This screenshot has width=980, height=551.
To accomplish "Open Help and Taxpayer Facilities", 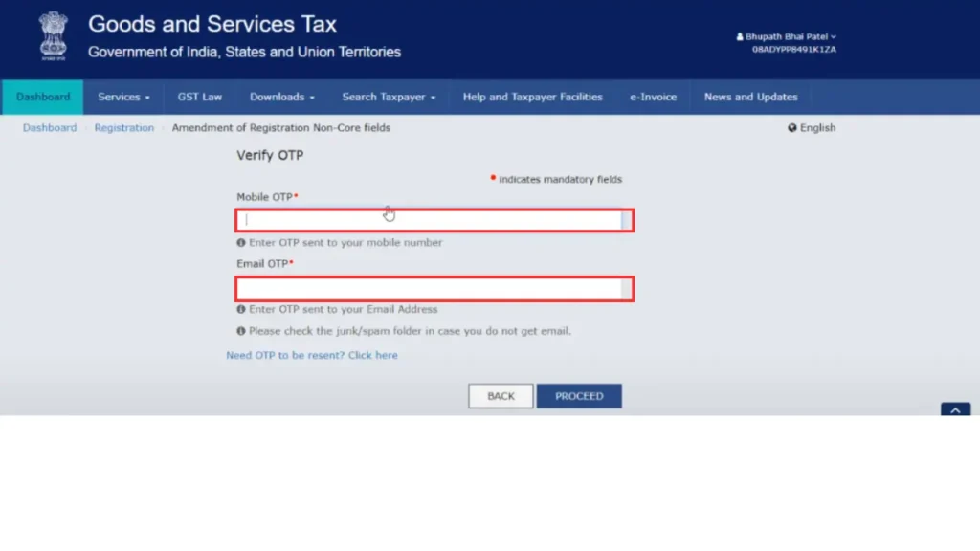I will (532, 97).
